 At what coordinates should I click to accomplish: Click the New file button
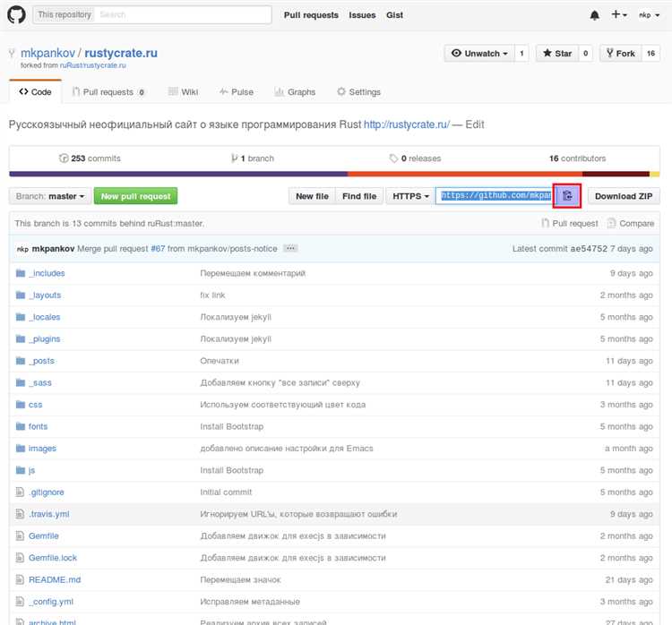click(x=312, y=196)
